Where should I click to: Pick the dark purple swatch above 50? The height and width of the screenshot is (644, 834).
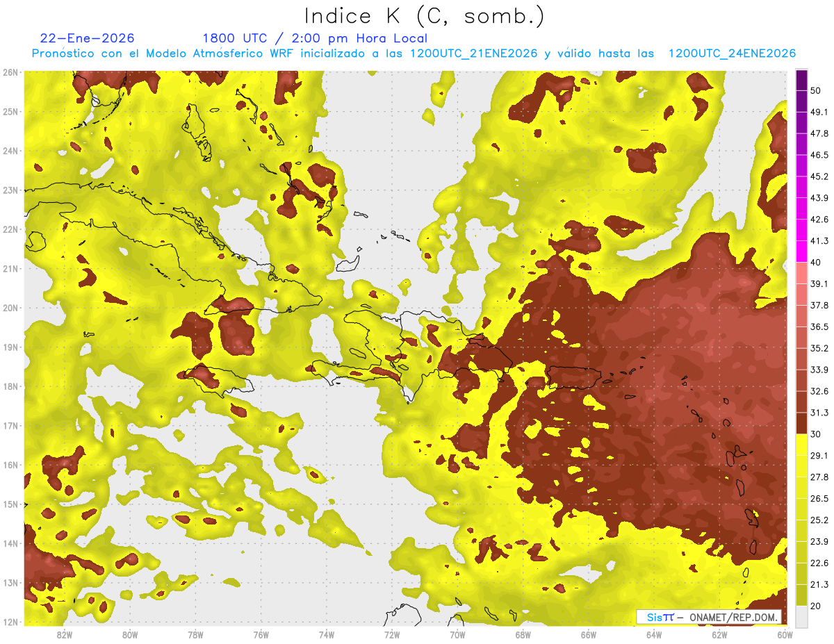801,80
